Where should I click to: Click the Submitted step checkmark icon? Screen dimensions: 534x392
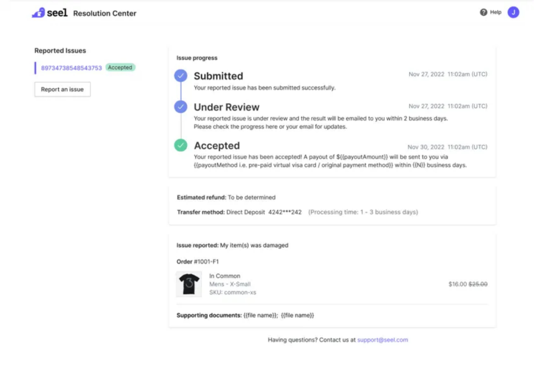tap(180, 76)
